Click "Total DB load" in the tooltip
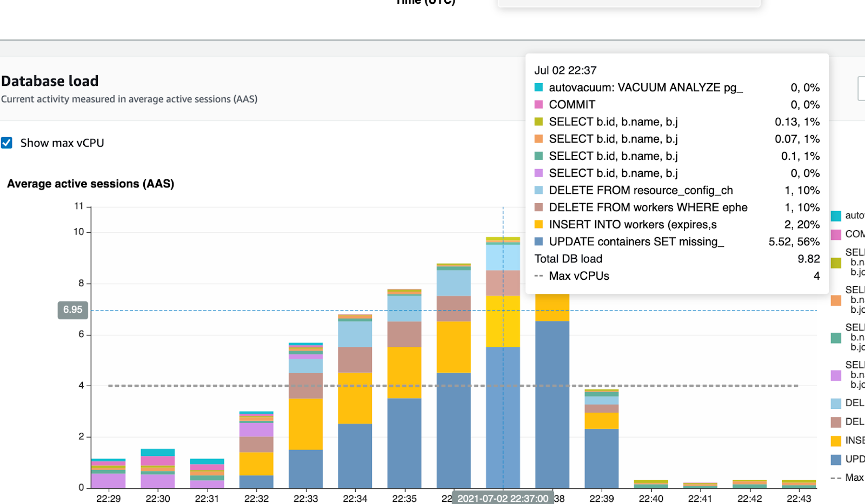This screenshot has height=504, width=865. click(x=568, y=259)
